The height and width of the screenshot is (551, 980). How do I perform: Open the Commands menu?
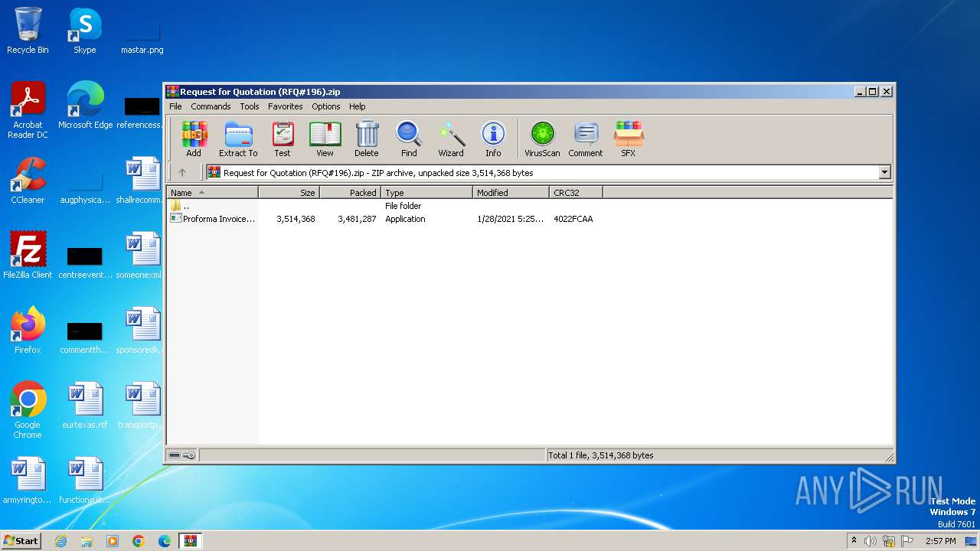(x=211, y=106)
